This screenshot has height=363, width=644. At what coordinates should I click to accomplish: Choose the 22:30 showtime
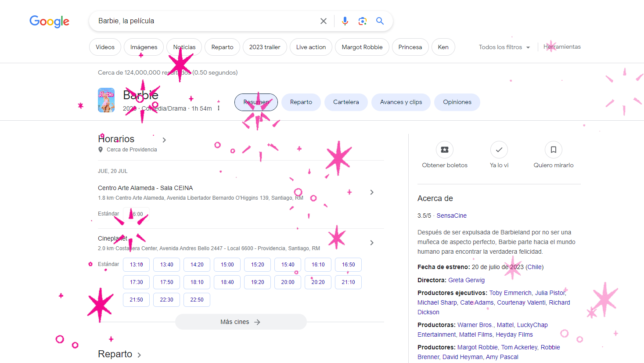point(167,300)
